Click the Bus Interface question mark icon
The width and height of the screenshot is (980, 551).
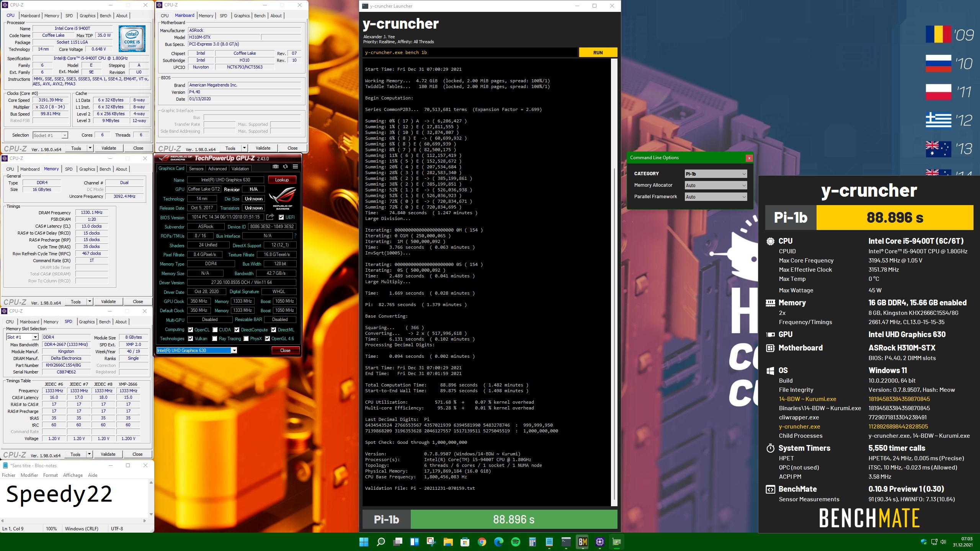point(295,236)
